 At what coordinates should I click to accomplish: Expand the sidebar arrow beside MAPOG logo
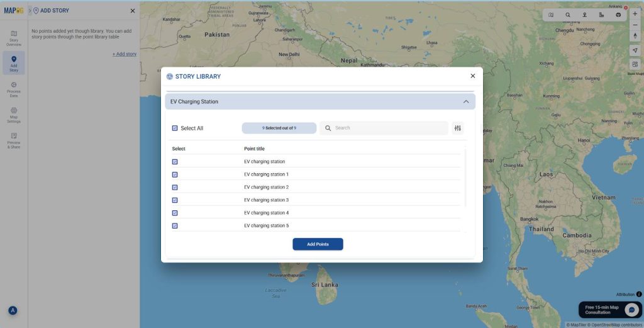[x=30, y=11]
